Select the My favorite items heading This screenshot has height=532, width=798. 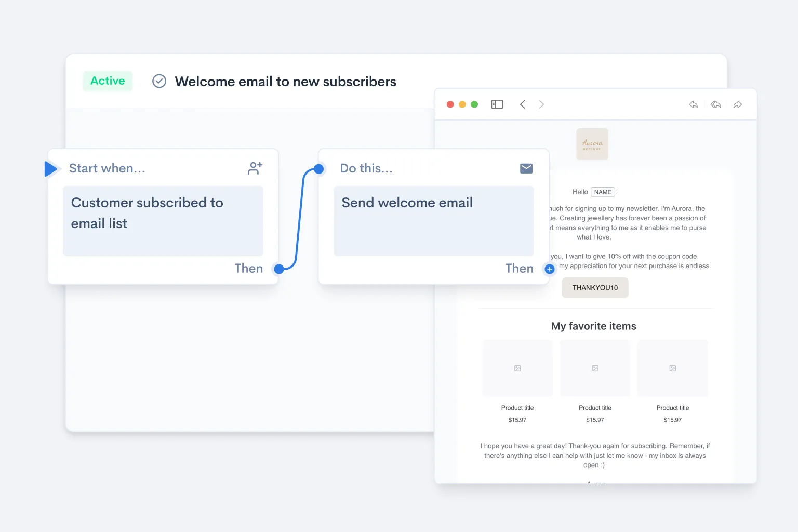pos(594,326)
